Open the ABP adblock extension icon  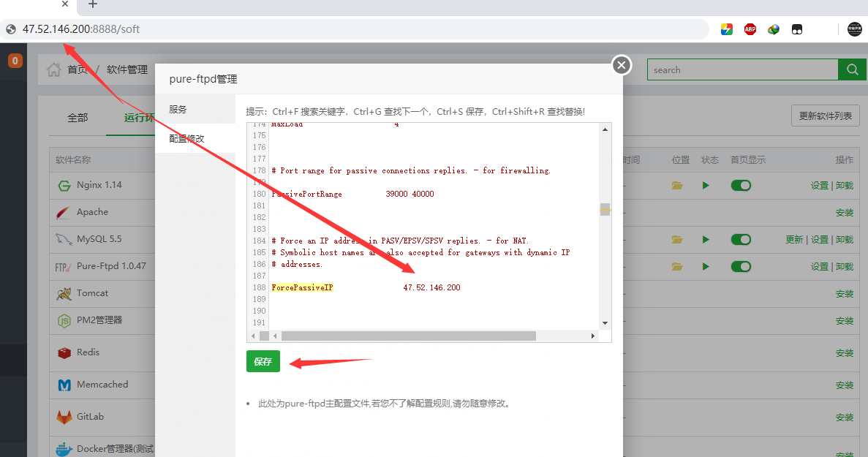(x=750, y=29)
